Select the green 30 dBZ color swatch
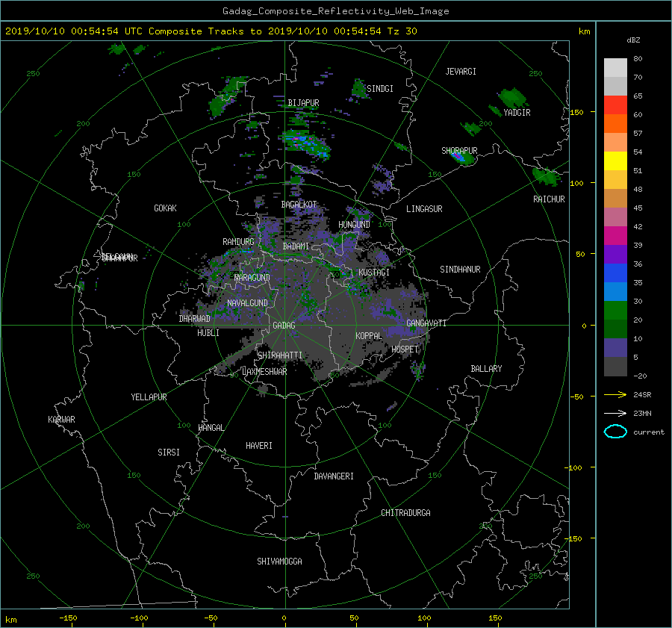Image resolution: width=672 pixels, height=628 pixels. point(615,310)
